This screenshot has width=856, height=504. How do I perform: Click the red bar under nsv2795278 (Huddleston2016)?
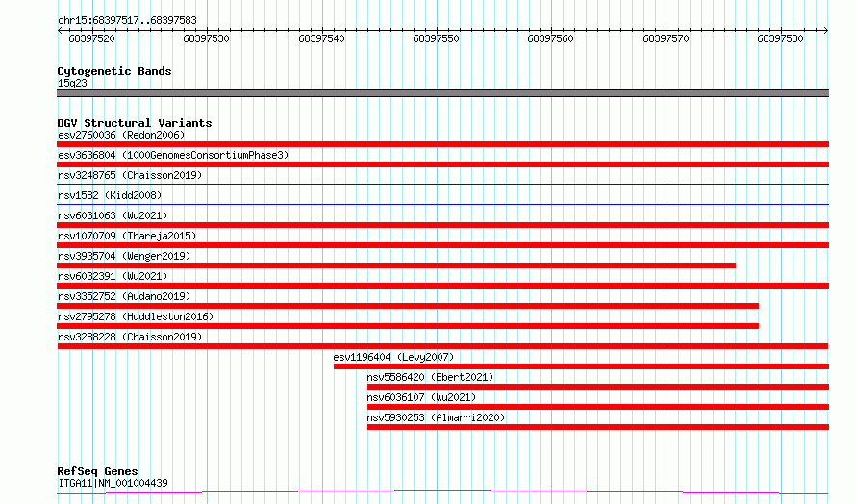coord(408,326)
